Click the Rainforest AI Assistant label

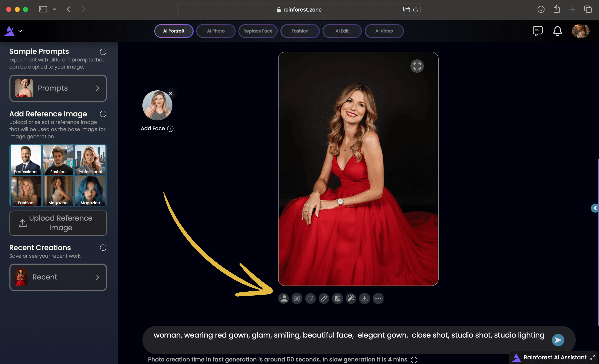point(555,358)
